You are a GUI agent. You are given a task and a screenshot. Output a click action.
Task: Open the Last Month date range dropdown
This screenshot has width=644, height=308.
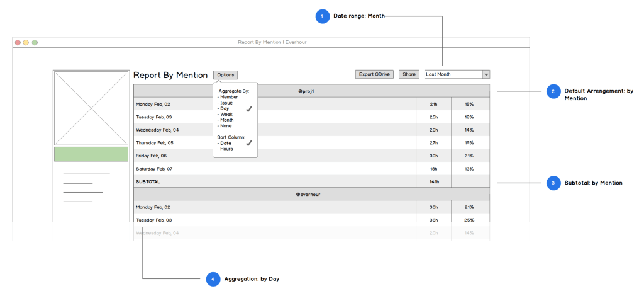click(453, 74)
